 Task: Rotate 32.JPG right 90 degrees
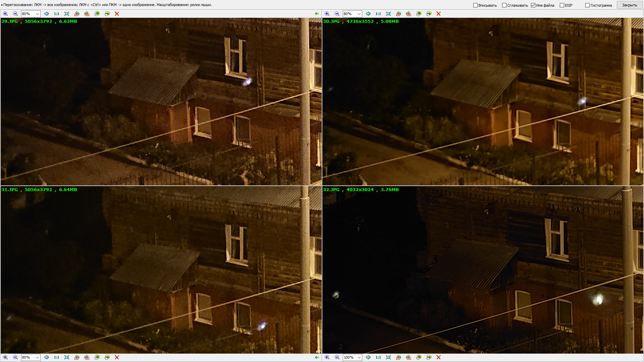tap(409, 357)
